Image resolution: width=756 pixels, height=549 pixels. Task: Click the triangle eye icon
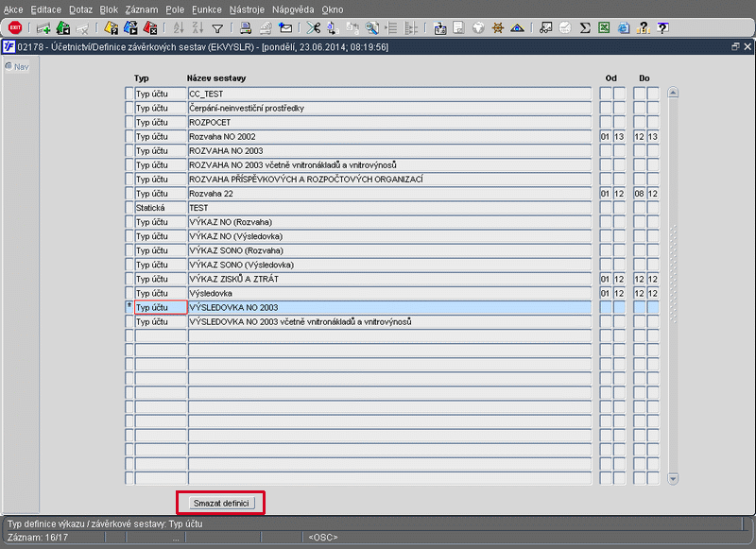(x=517, y=28)
